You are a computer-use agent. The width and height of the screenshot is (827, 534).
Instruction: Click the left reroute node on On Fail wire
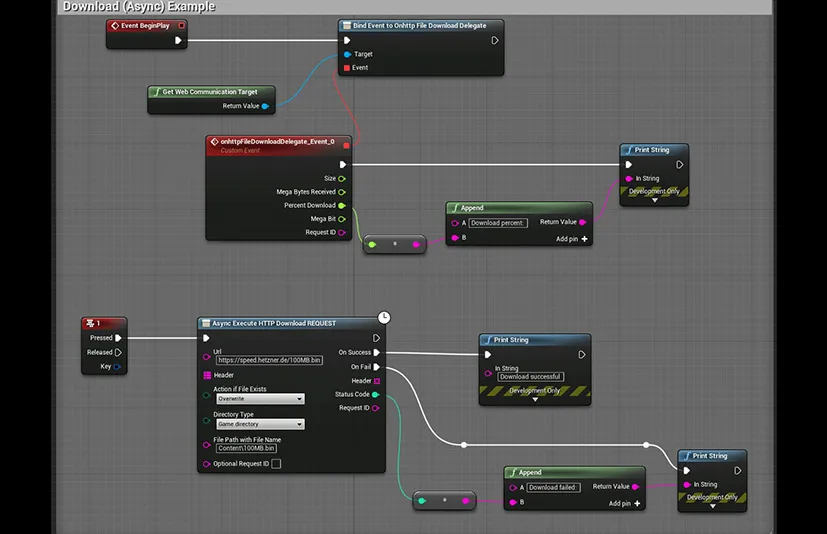(x=464, y=445)
